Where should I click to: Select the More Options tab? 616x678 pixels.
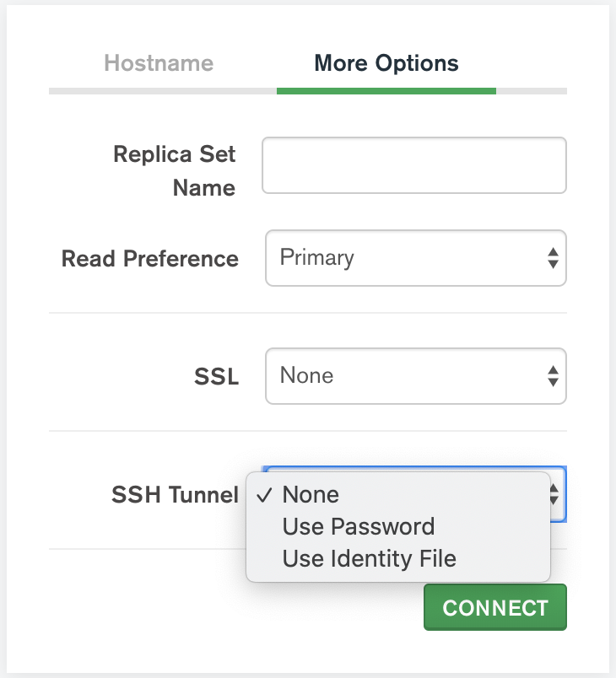(386, 63)
